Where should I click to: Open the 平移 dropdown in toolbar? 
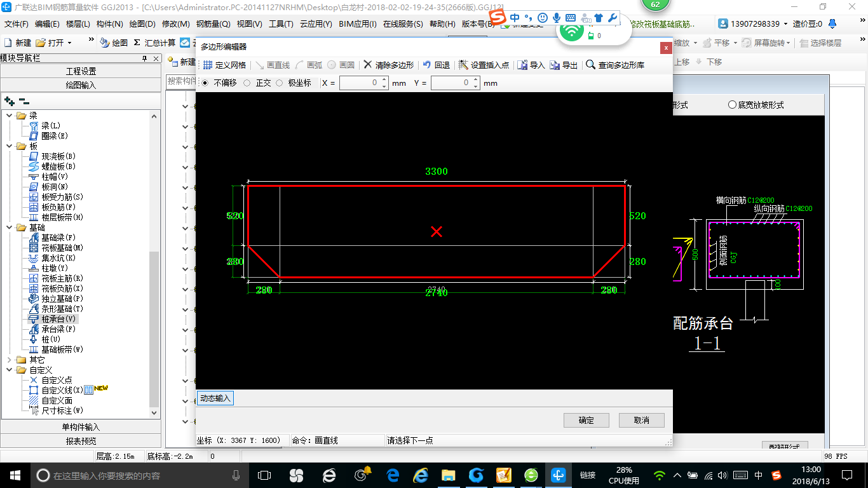(735, 43)
